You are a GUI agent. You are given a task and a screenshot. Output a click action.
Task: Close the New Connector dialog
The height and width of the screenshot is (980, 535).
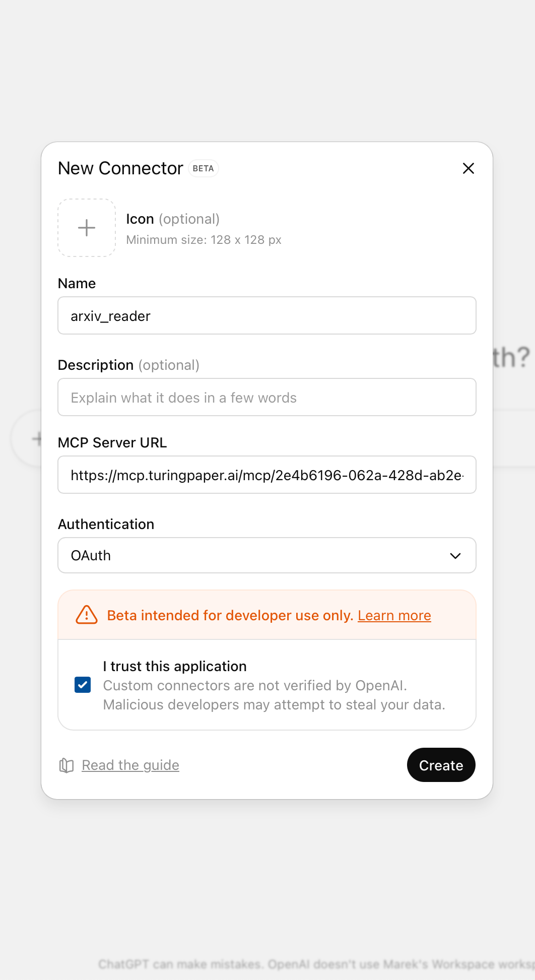click(469, 168)
